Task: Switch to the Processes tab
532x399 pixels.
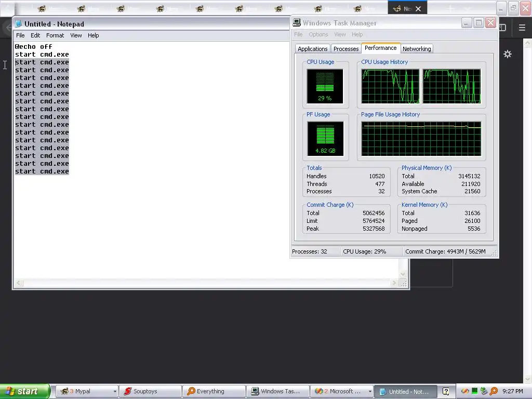Action: click(345, 49)
